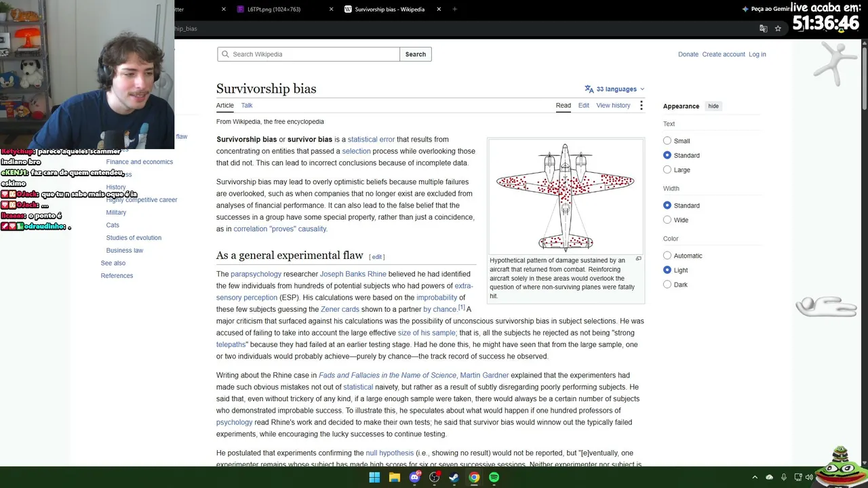Jump to See also in contents
868x488 pixels.
tap(113, 263)
